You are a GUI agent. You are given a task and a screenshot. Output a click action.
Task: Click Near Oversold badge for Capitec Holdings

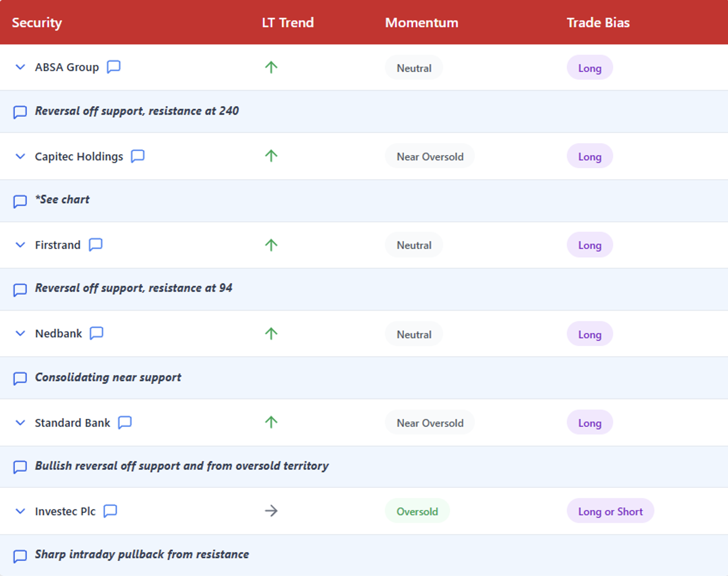[x=430, y=156]
